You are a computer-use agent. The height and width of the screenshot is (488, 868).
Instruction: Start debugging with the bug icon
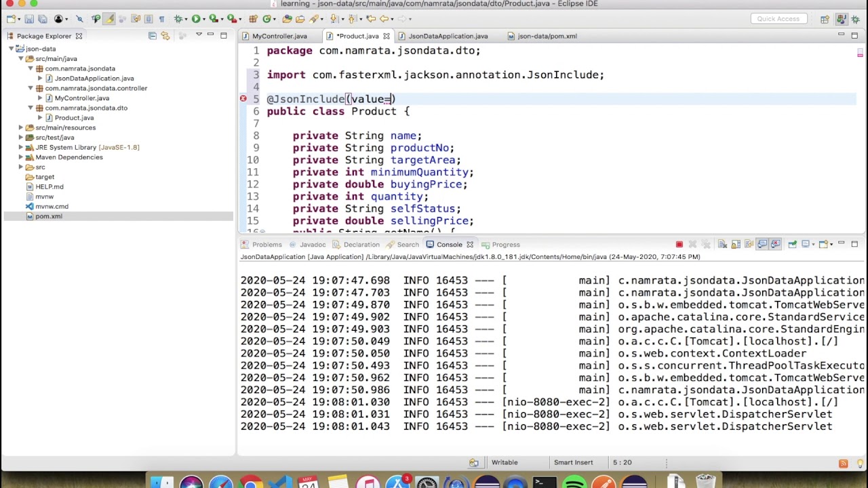tap(178, 19)
